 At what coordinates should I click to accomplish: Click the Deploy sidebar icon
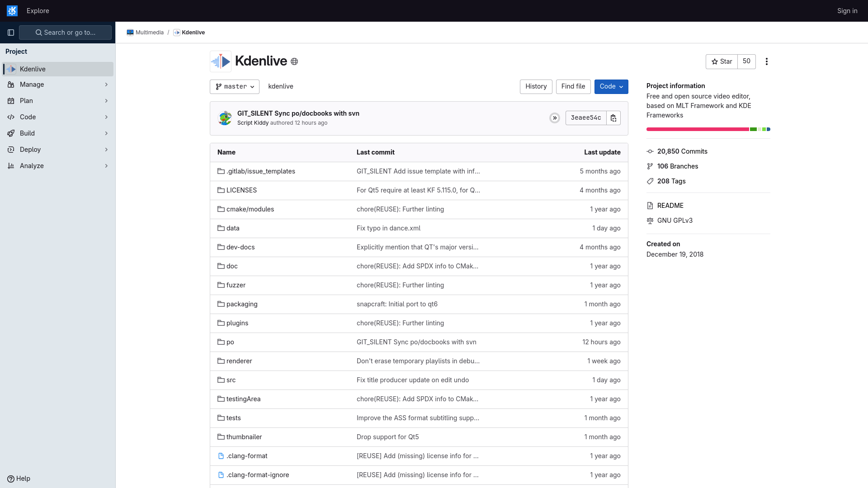click(x=11, y=150)
